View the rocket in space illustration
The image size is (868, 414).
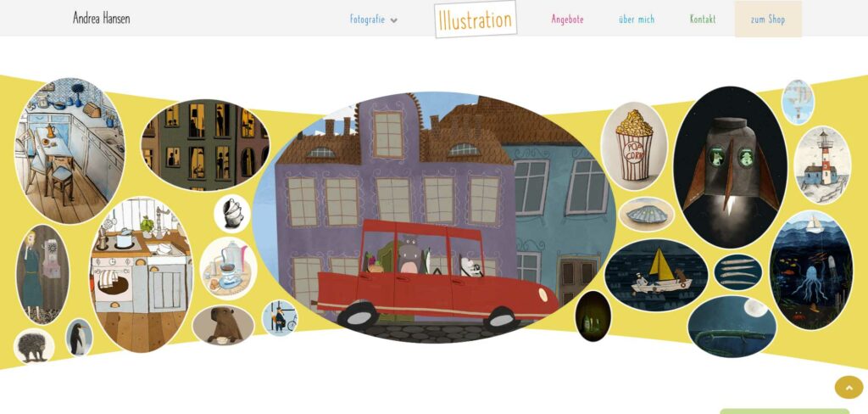[730, 167]
